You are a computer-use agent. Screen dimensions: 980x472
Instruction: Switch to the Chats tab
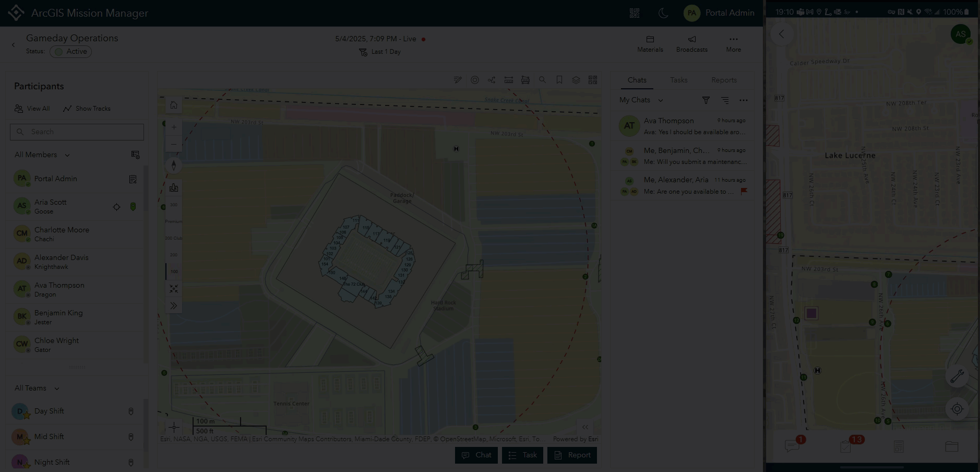click(x=637, y=80)
